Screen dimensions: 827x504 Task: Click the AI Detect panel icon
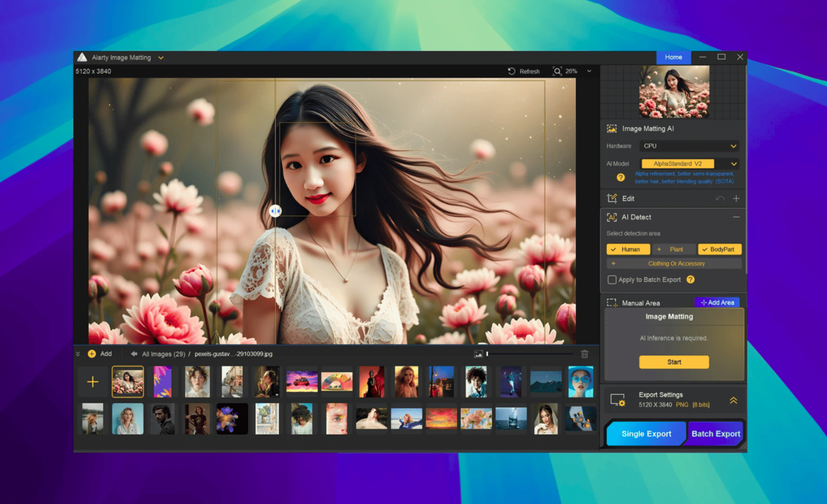pyautogui.click(x=612, y=217)
